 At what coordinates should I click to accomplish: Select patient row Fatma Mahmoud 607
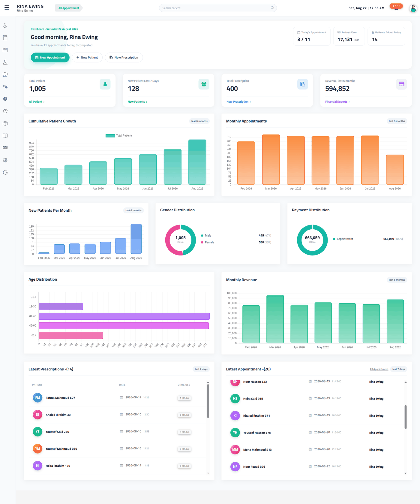(x=118, y=398)
